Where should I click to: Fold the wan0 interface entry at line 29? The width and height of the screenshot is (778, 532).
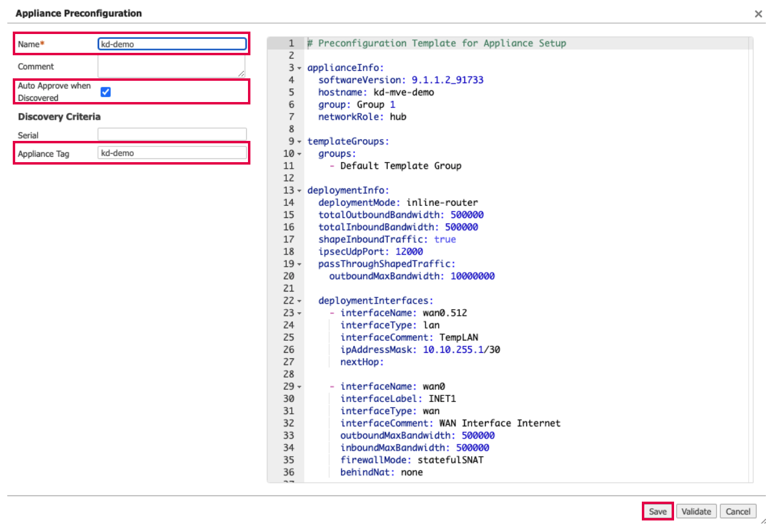300,387
